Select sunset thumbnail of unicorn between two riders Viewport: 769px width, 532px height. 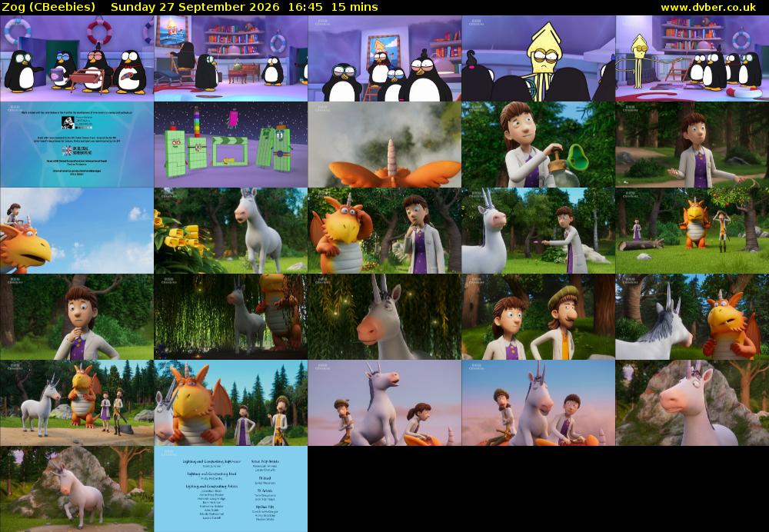point(538,403)
